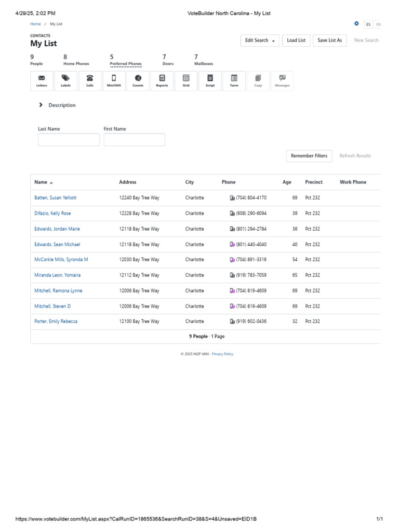Click phone icon for Kelly Difazio
The width and height of the screenshot is (399, 532).
point(232,214)
